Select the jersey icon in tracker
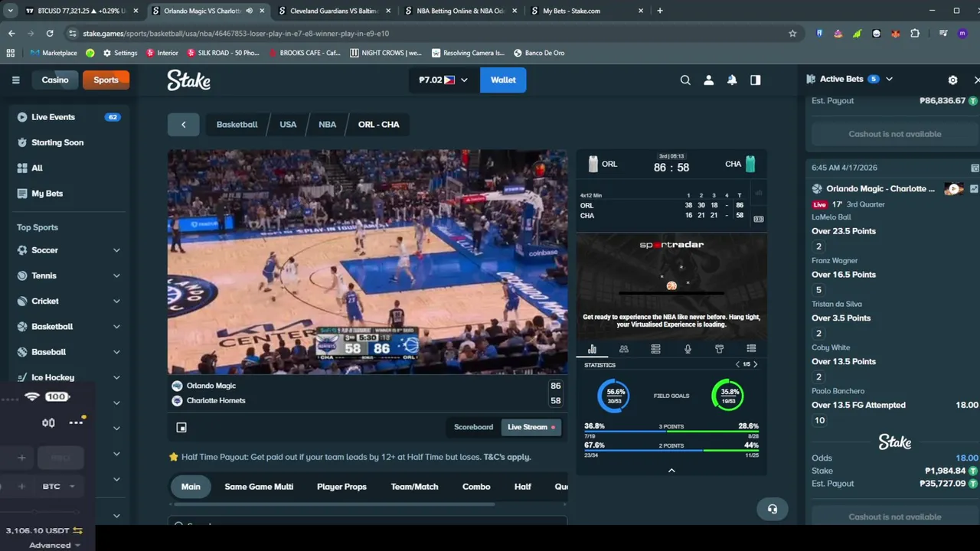 (x=719, y=349)
